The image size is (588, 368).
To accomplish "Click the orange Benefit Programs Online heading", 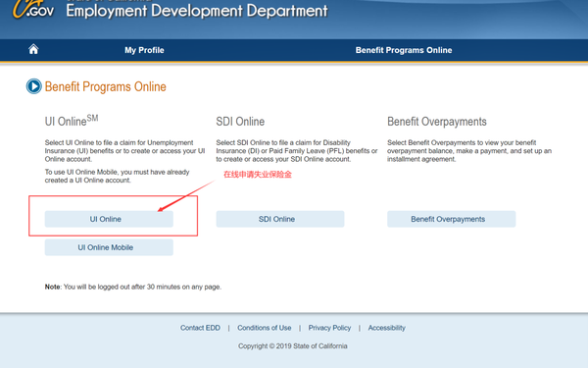I will click(x=106, y=86).
